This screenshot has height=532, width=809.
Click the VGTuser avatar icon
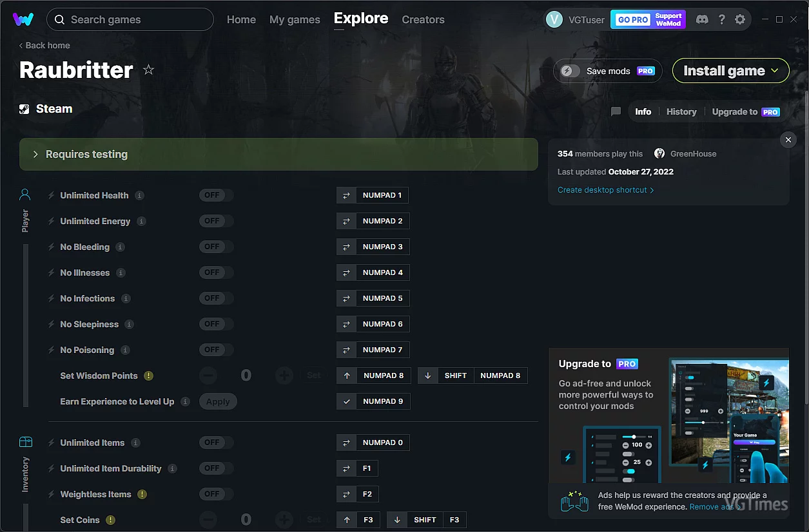(554, 19)
